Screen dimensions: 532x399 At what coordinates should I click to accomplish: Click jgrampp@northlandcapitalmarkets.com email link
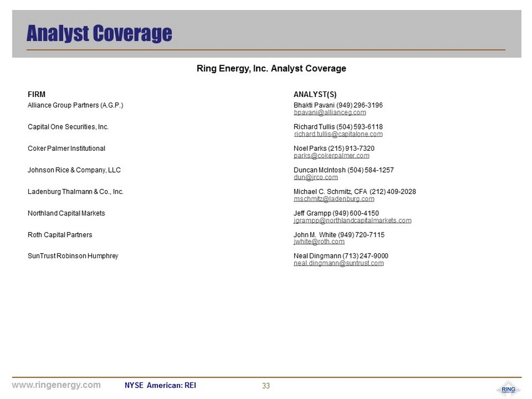pos(352,221)
